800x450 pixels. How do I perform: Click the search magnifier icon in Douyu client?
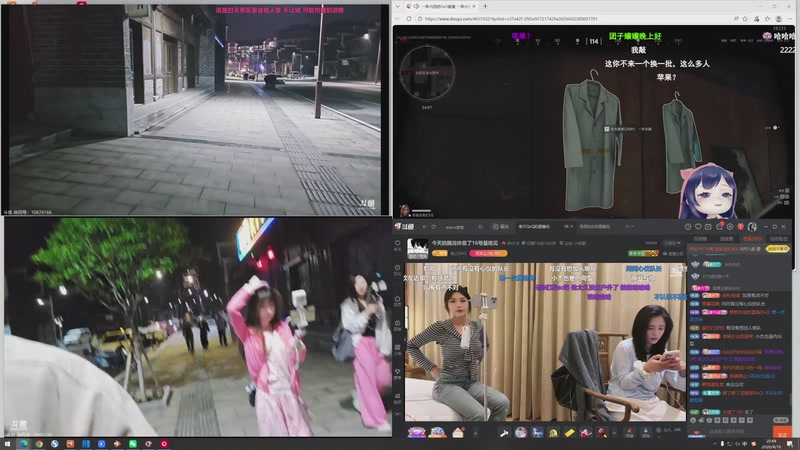[480, 227]
